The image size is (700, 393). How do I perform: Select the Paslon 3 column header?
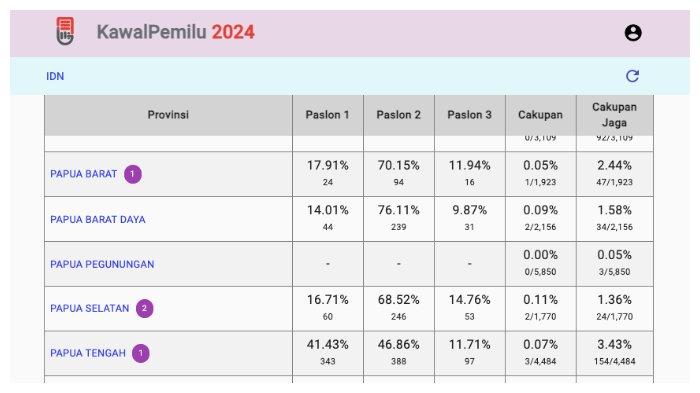(470, 115)
